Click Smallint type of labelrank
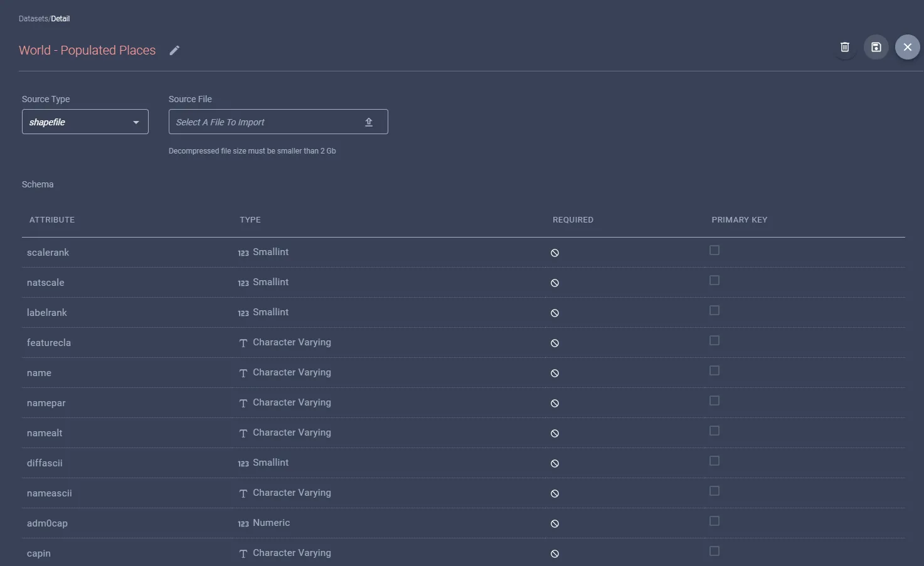The height and width of the screenshot is (566, 924). pos(271,312)
